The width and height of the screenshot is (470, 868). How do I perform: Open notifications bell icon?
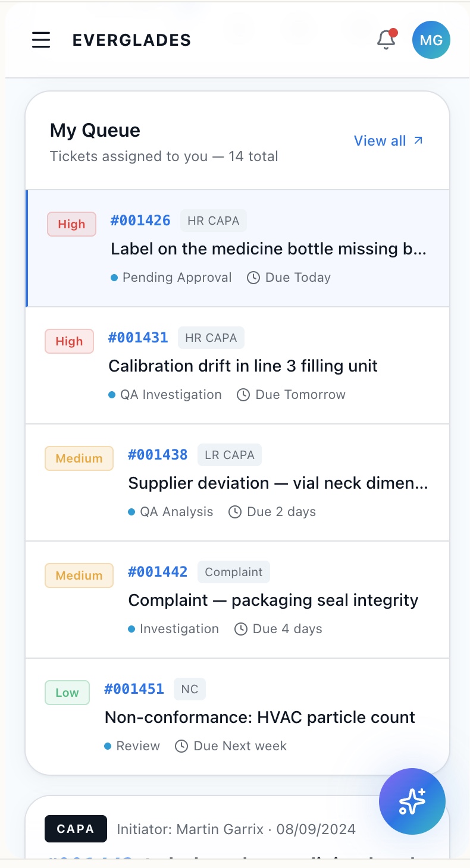click(387, 39)
